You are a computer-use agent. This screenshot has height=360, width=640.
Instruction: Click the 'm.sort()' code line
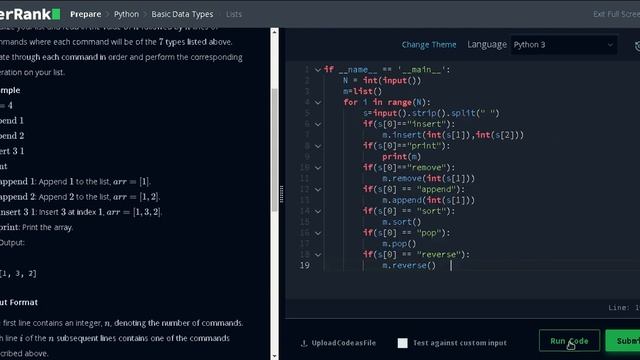pos(401,222)
